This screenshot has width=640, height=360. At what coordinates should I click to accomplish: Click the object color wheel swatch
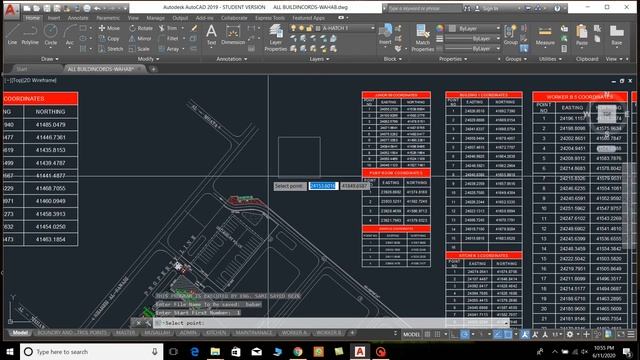click(x=439, y=28)
